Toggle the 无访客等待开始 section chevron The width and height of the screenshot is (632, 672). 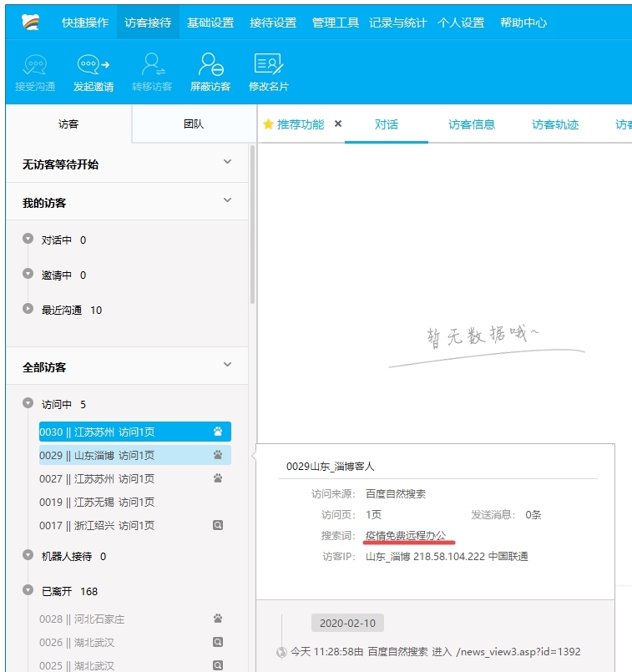[227, 163]
